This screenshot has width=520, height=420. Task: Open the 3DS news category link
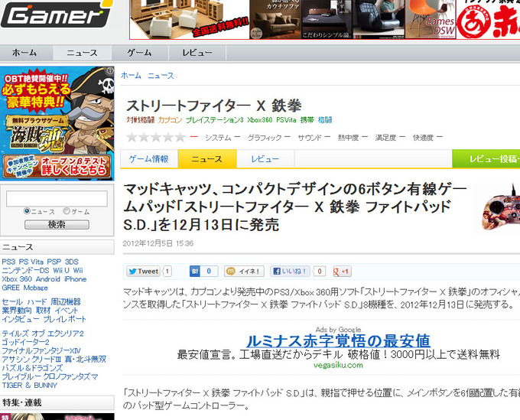click(x=72, y=262)
